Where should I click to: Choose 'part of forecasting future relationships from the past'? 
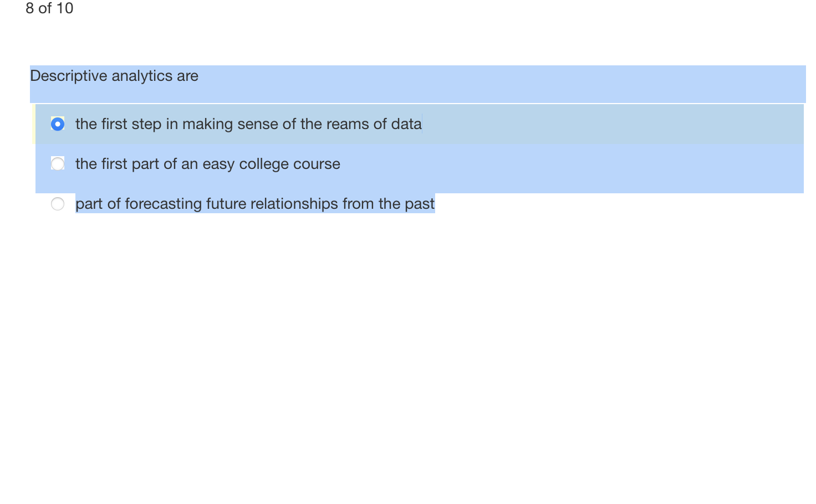[254, 204]
